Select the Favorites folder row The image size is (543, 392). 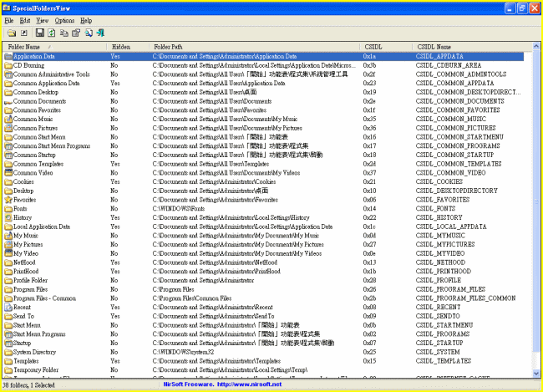point(24,200)
